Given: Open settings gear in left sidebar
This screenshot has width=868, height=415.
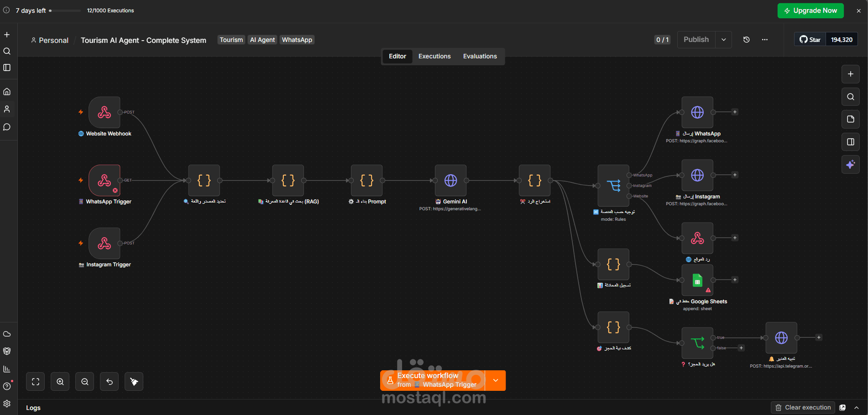Looking at the screenshot, I should coord(7,404).
